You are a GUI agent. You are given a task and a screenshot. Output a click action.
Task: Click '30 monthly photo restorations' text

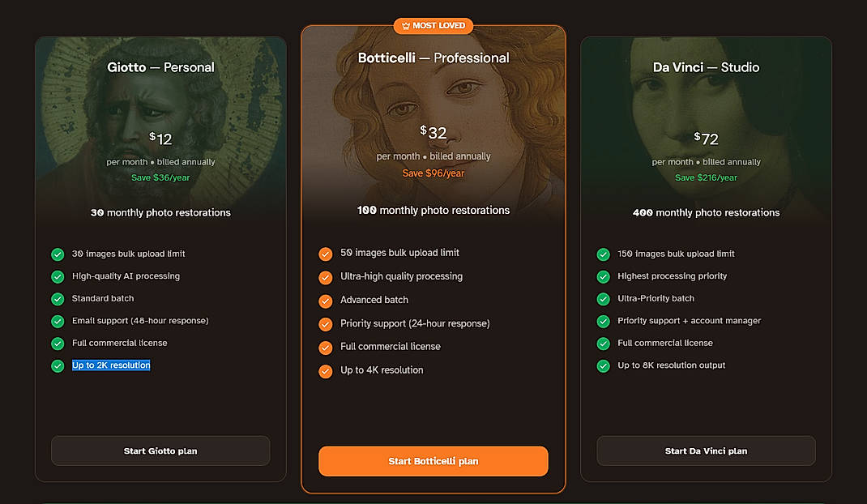point(160,212)
